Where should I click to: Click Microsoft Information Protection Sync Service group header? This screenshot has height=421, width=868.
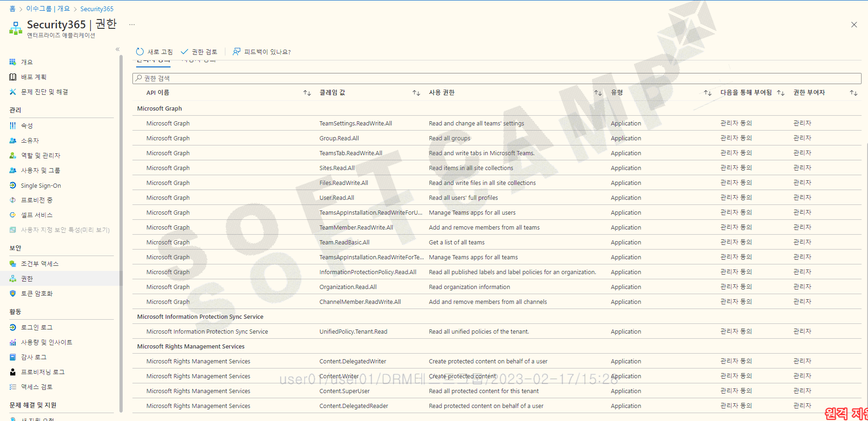(200, 316)
